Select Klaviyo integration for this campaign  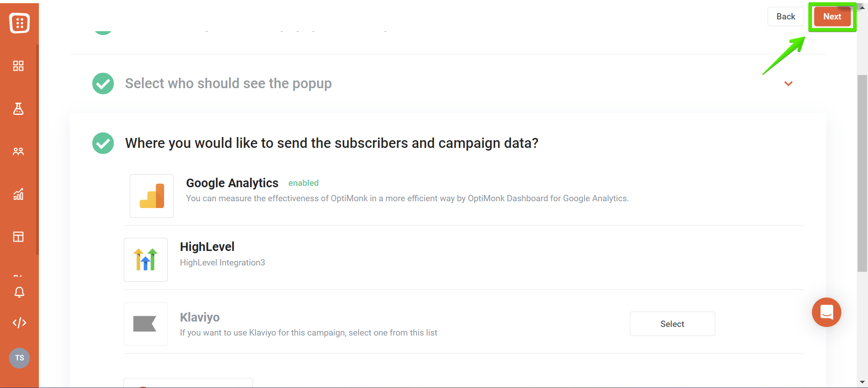coord(672,324)
